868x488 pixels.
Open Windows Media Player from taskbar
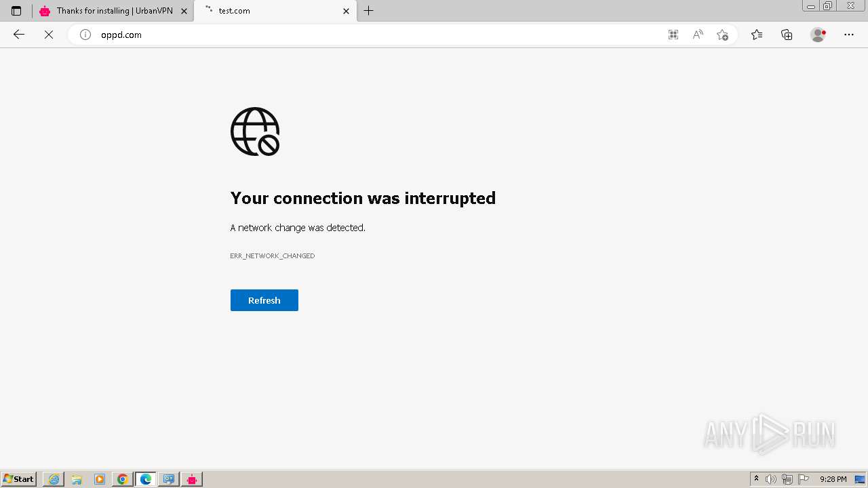pyautogui.click(x=100, y=479)
